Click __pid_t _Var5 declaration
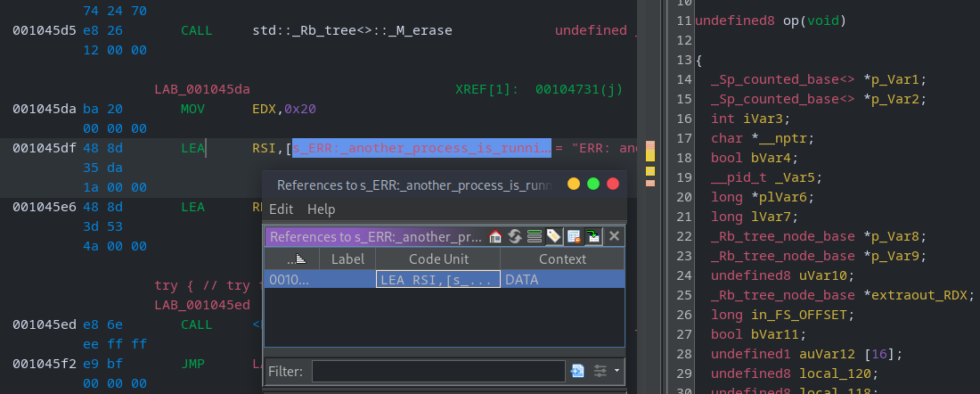This screenshot has height=394, width=980. 766,177
